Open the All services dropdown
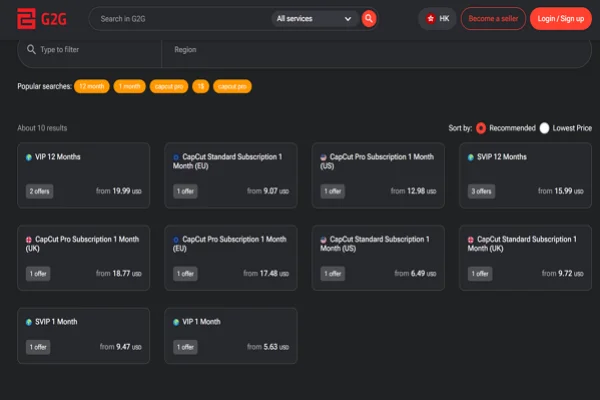Image resolution: width=600 pixels, height=400 pixels. pos(314,18)
